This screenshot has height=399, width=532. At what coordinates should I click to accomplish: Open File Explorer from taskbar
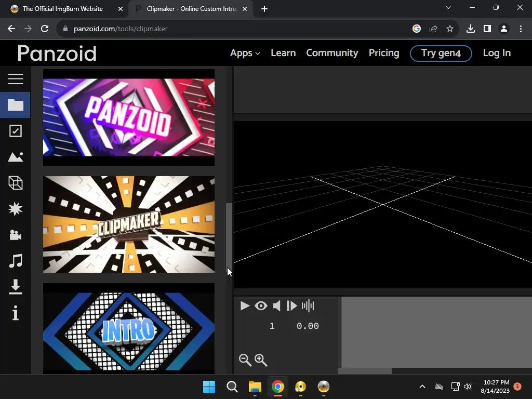pyautogui.click(x=255, y=387)
